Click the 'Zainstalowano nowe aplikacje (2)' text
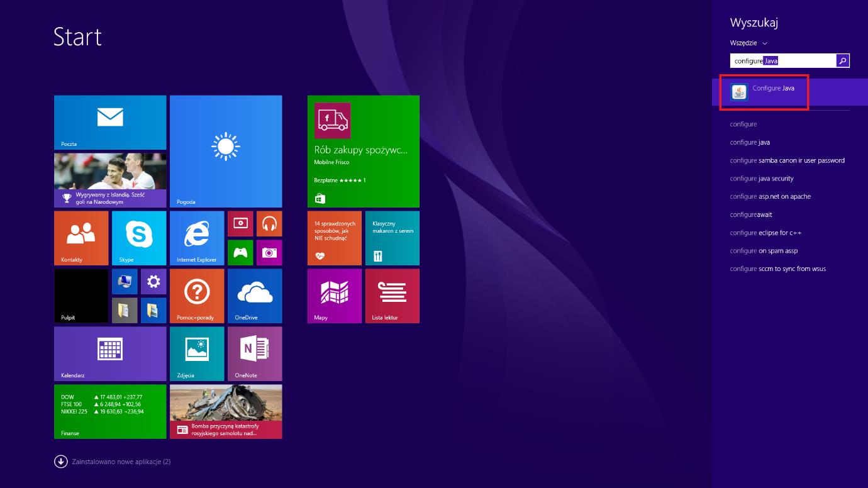Image resolution: width=868 pixels, height=488 pixels. coord(121,462)
